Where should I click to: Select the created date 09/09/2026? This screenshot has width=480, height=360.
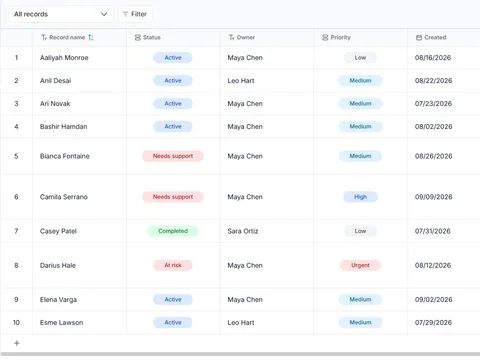coord(433,197)
